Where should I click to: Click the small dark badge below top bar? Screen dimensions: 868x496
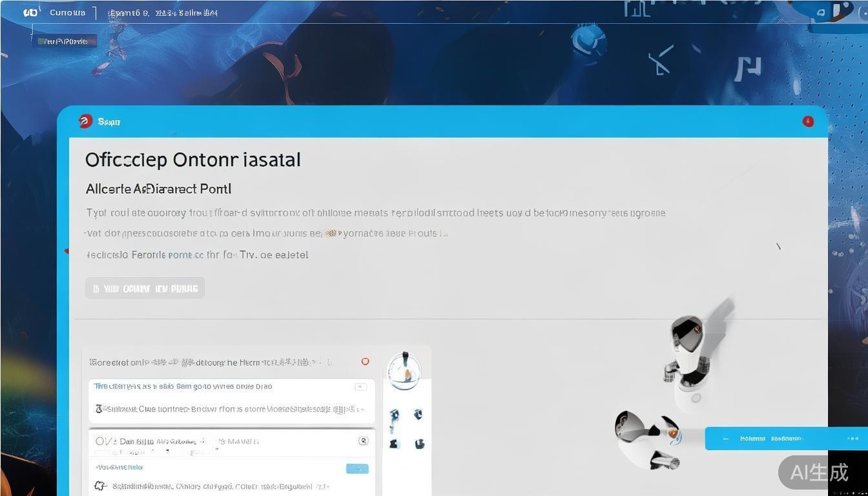[64, 41]
